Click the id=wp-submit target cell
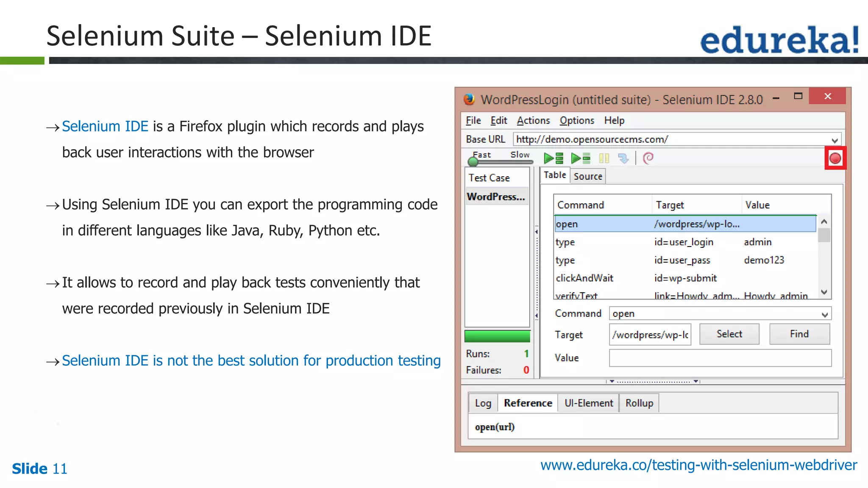This screenshot has height=488, width=868. click(685, 278)
